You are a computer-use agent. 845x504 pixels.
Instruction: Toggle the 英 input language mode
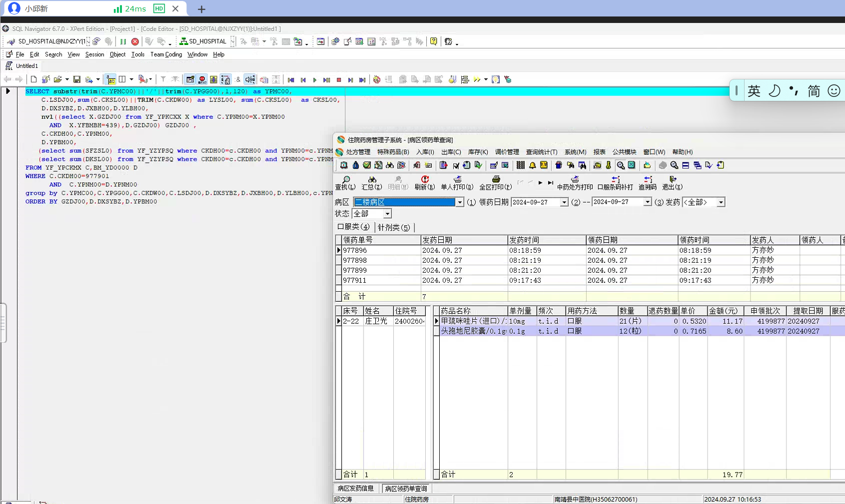click(754, 91)
